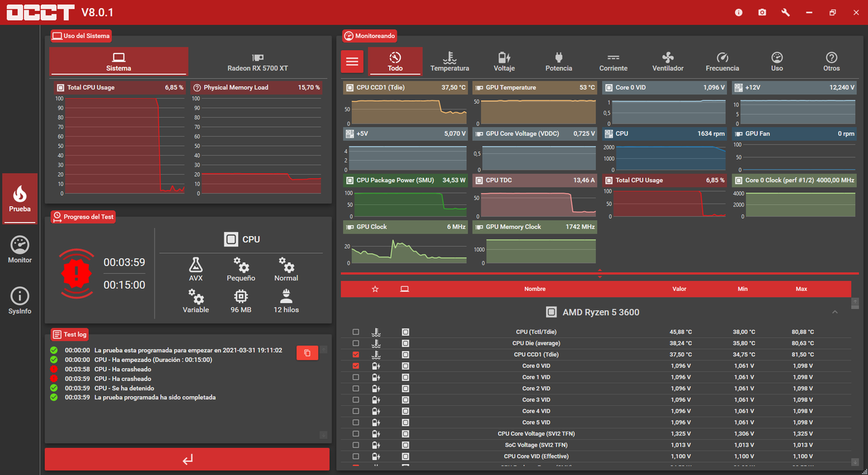Image resolution: width=868 pixels, height=475 pixels.
Task: Click the sensor table scrollbar top arrow
Action: point(855,301)
